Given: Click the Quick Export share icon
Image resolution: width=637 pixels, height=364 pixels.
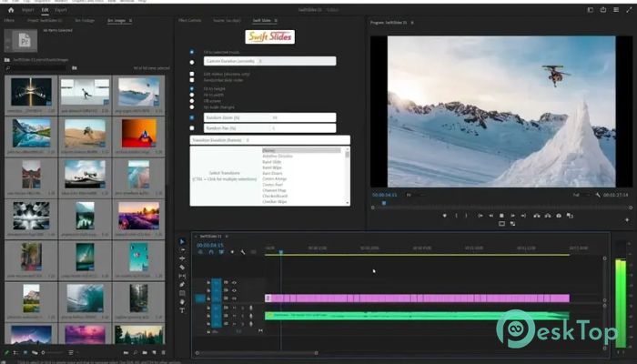Looking at the screenshot, I should [603, 10].
